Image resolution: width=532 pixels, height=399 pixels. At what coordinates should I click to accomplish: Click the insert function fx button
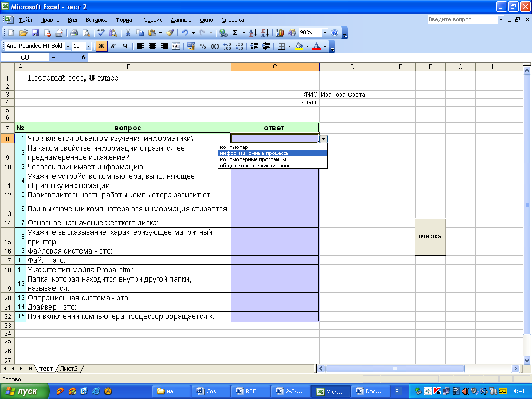84,57
